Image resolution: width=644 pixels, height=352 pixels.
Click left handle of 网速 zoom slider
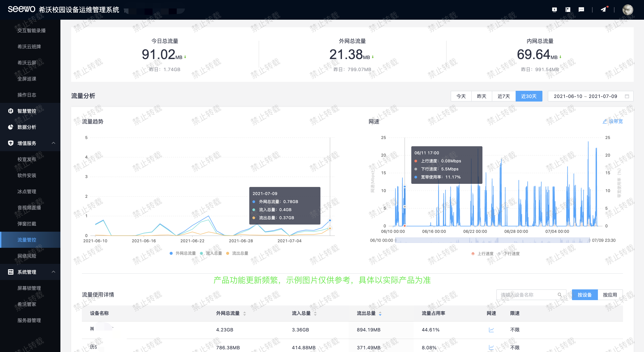click(x=395, y=240)
